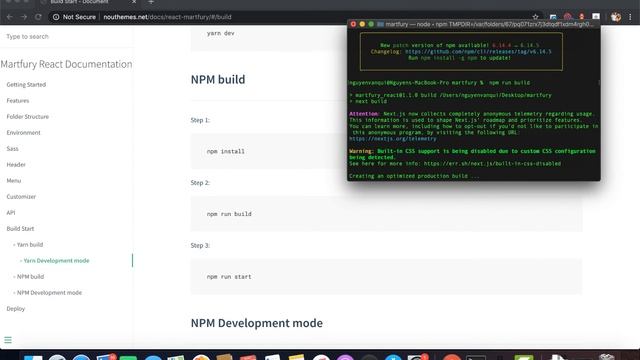This screenshot has width=640, height=360.
Task: Open the npm changelog GitHub link in Terminal
Action: [478, 52]
